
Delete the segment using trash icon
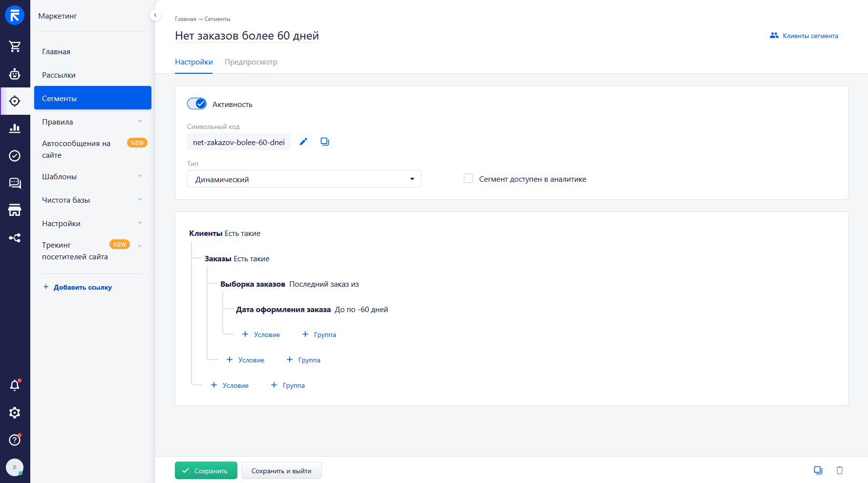pos(840,470)
